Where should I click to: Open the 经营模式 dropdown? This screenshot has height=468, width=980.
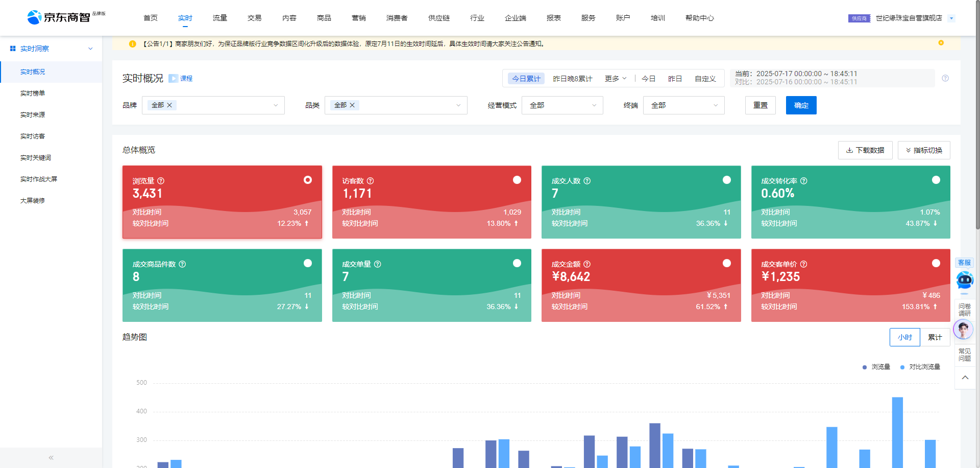pos(562,105)
